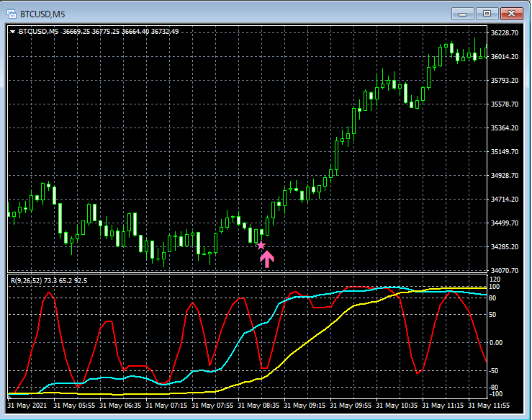Close the BTCUSD,M5 chart window
The width and height of the screenshot is (532, 420).
click(512, 14)
